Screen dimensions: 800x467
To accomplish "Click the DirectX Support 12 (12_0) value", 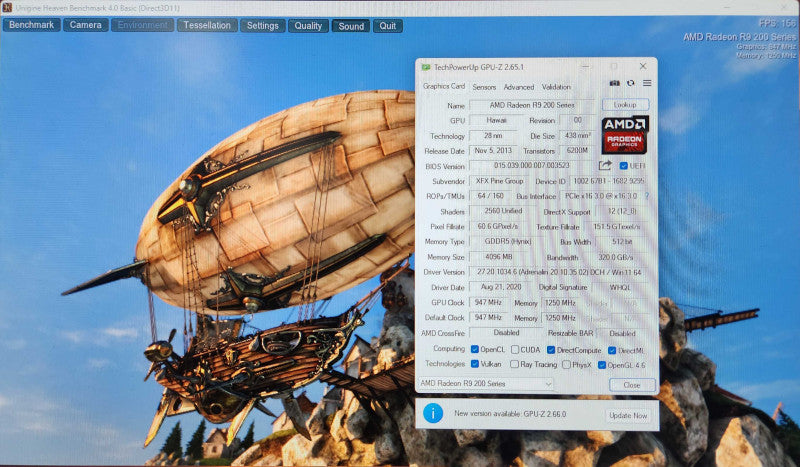I will (x=621, y=211).
